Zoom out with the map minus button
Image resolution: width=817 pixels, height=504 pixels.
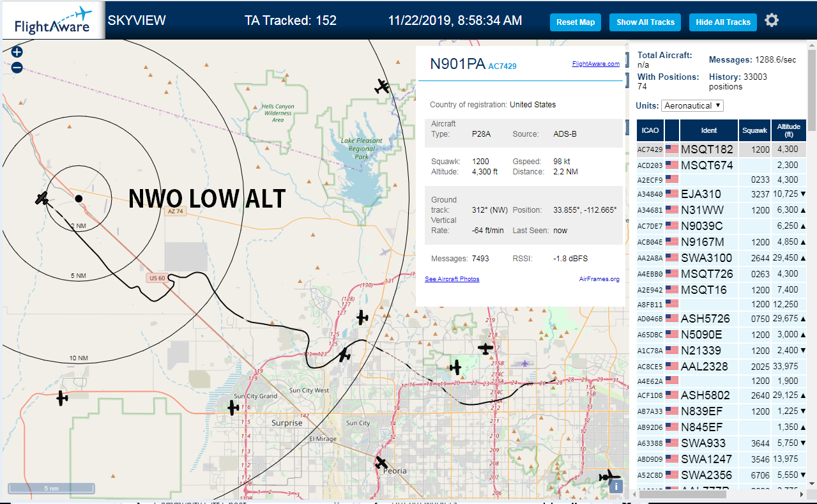click(17, 67)
